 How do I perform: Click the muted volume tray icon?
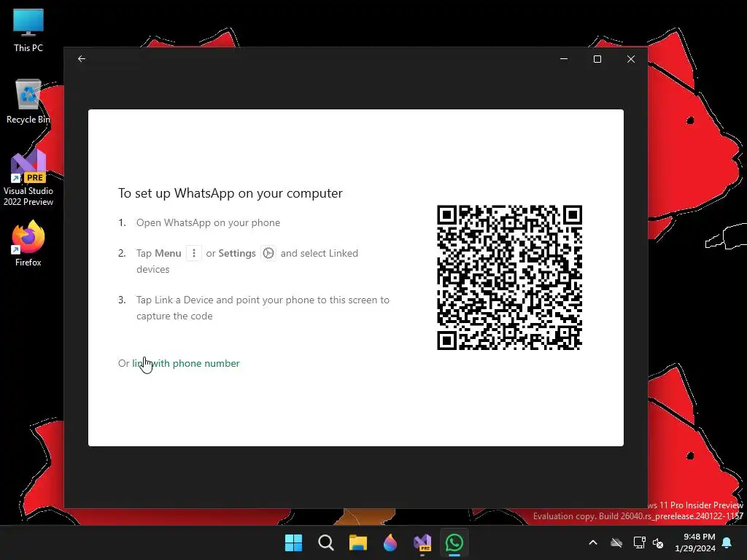[x=658, y=542]
